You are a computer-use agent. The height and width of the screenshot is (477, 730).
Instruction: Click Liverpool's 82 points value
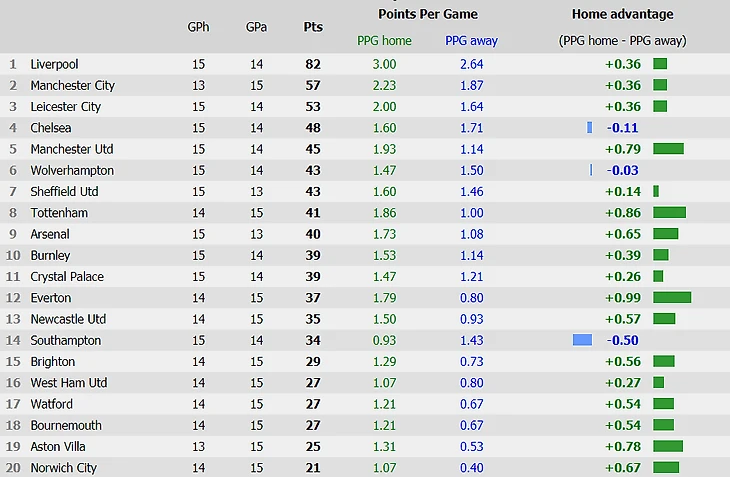pyautogui.click(x=313, y=64)
